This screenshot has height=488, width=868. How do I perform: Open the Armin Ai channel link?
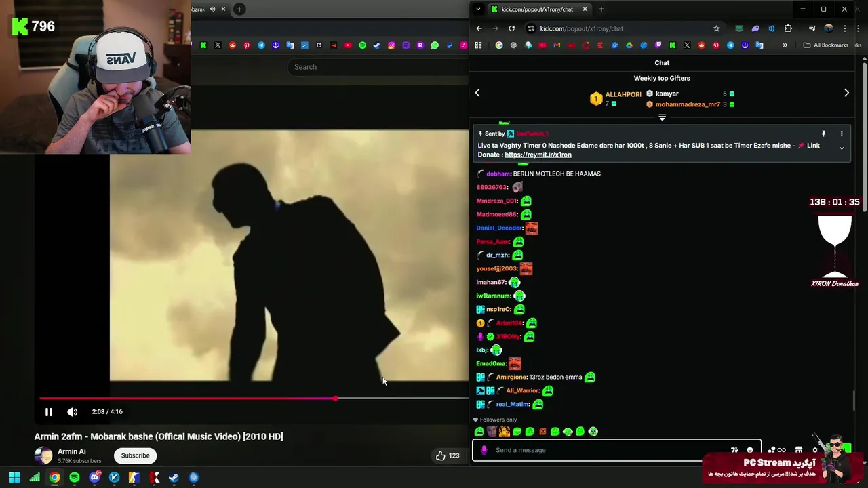pos(72,451)
